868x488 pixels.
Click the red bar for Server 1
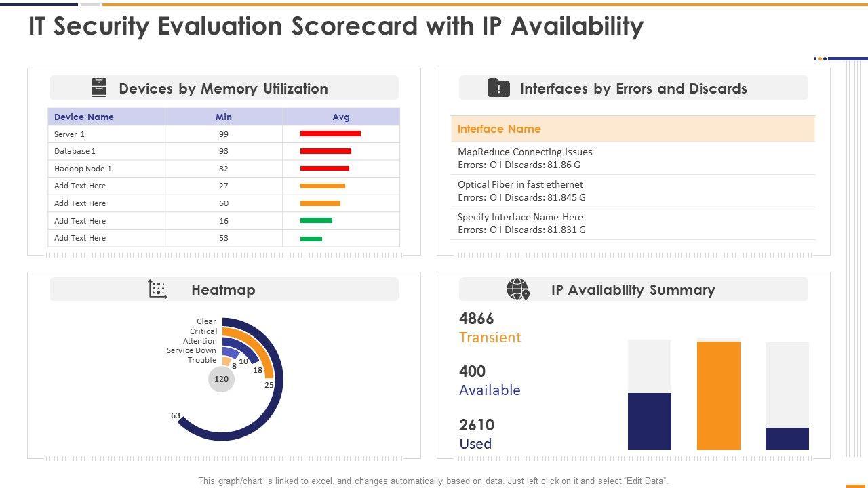[x=330, y=134]
